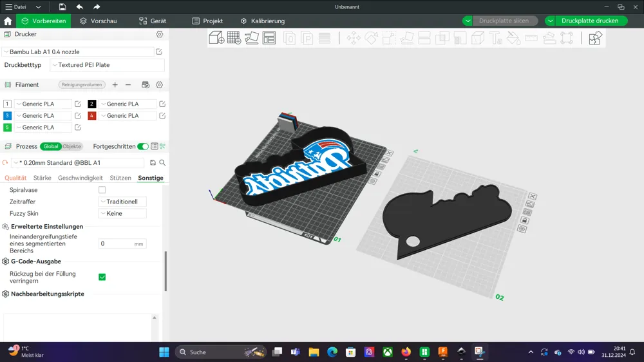Click the Druckplatte slicen button
The image size is (644, 362).
pyautogui.click(x=504, y=21)
